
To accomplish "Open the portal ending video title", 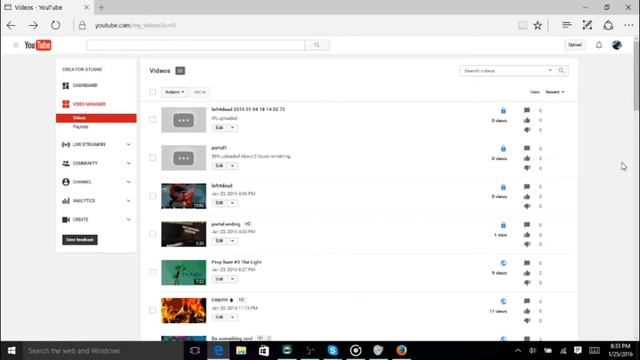I will 226,224.
